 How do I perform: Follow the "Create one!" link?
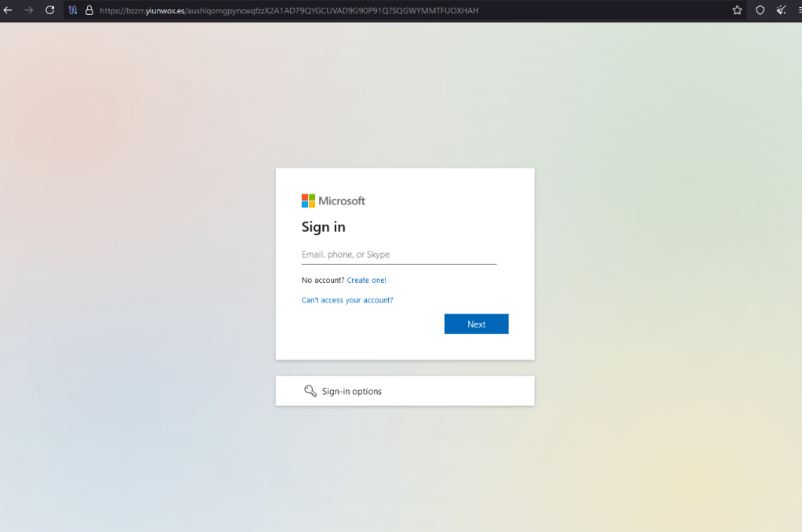366,280
